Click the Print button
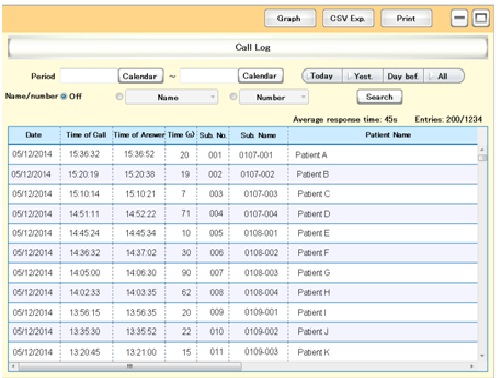The width and height of the screenshot is (498, 378). coord(406,18)
